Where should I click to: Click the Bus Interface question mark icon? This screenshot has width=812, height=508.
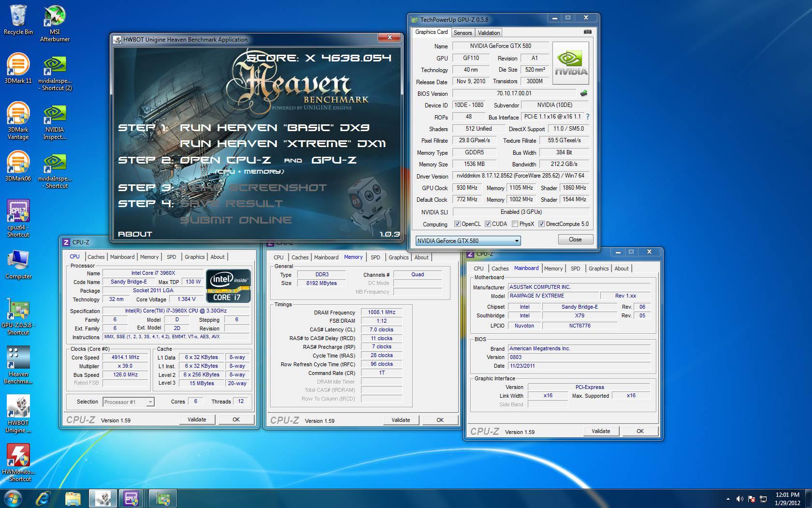coord(587,117)
